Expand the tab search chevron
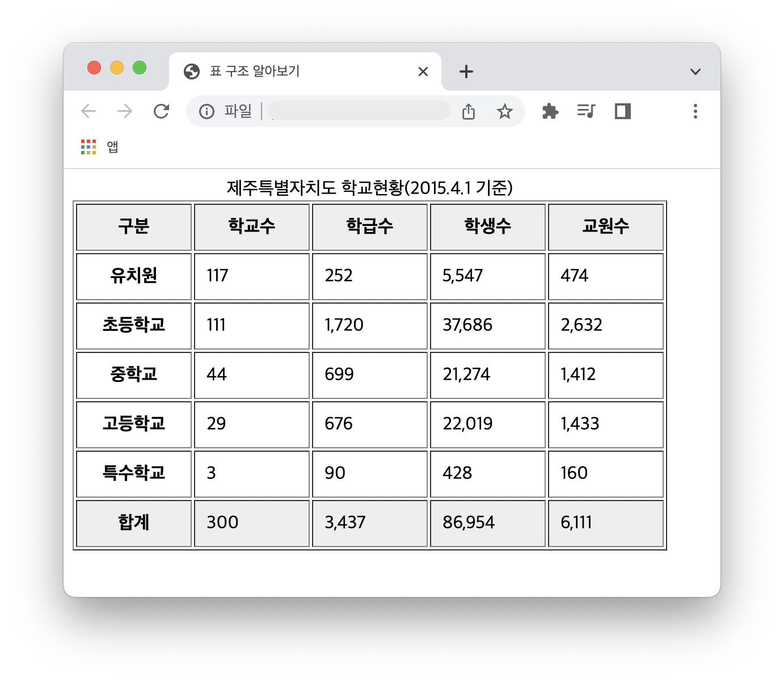The height and width of the screenshot is (681, 784). coord(696,72)
